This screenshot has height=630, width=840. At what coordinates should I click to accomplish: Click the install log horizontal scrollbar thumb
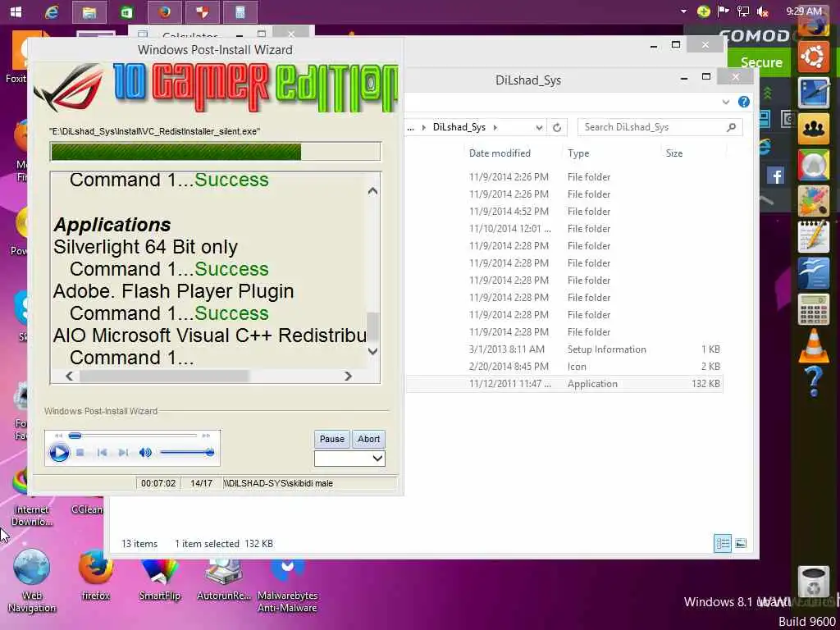tap(164, 376)
